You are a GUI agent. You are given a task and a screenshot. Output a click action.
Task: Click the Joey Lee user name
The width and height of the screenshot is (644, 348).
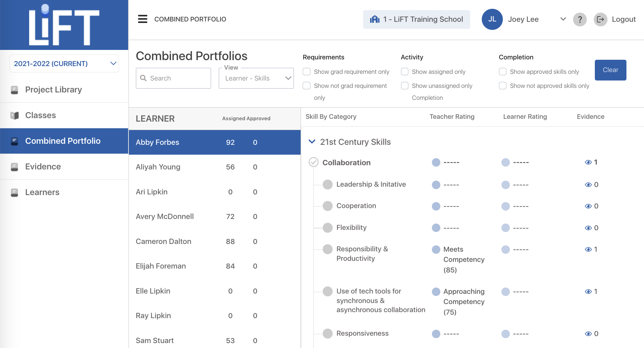tap(523, 19)
